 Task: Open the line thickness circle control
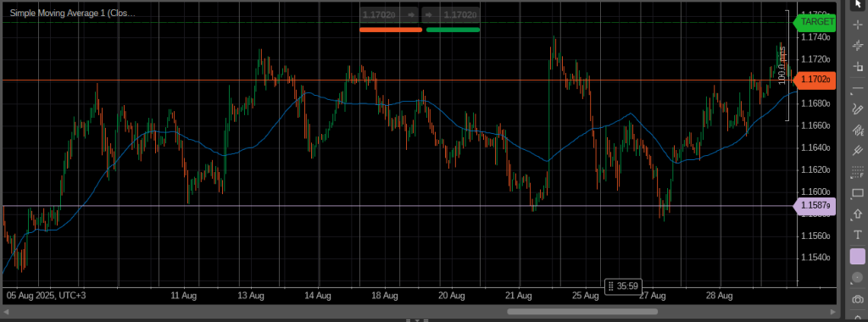(x=858, y=278)
